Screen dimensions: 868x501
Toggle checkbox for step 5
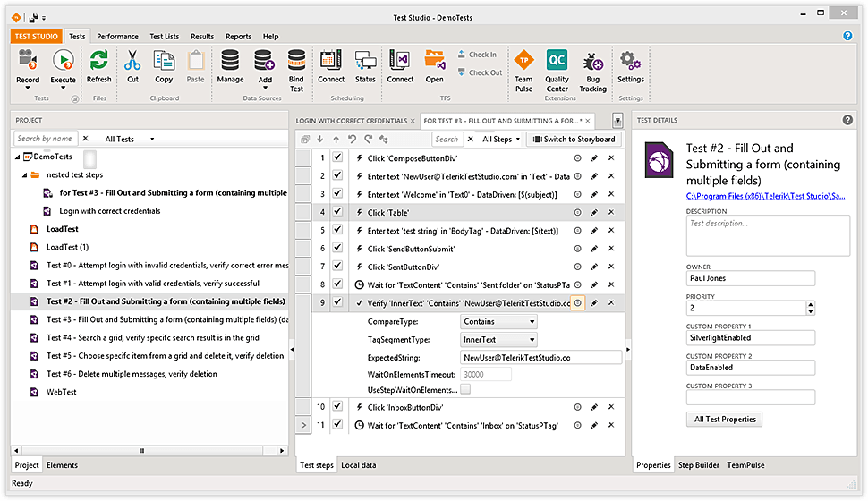[337, 230]
